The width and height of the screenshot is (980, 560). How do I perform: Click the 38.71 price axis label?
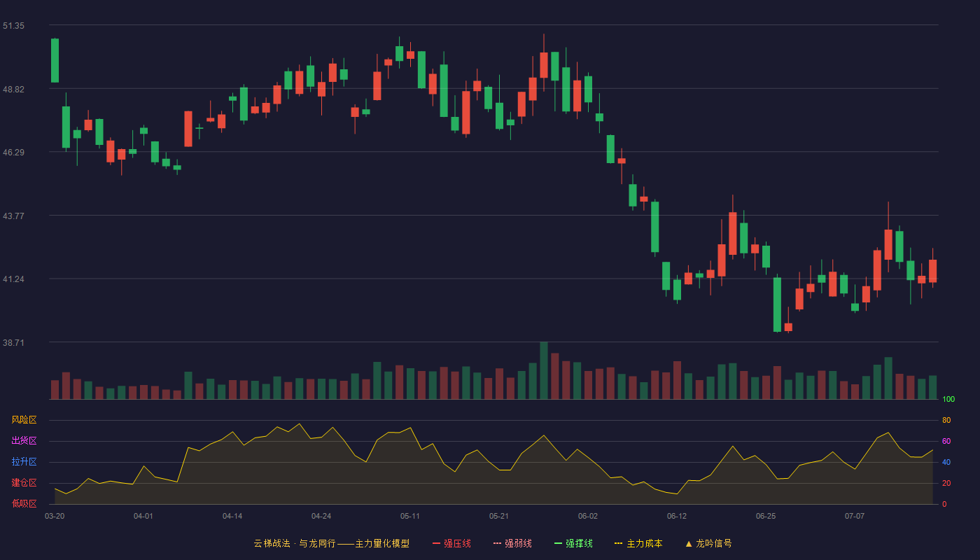[13, 343]
